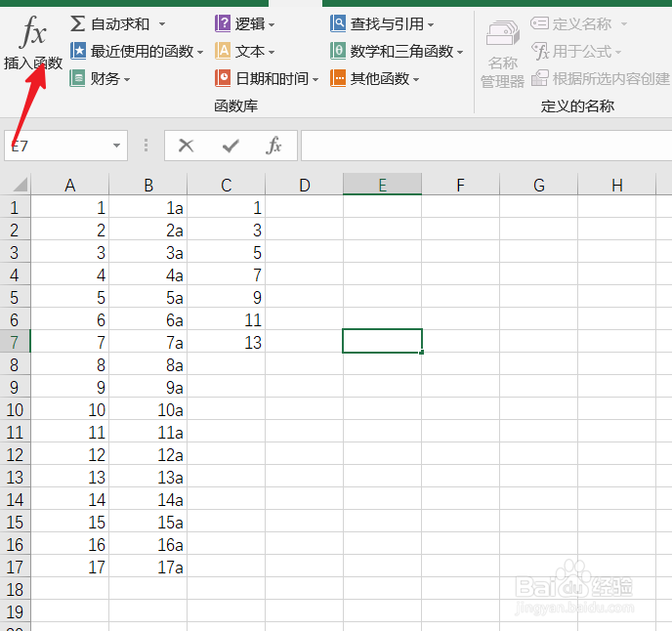This screenshot has width=672, height=631.
Task: Click the AutoSum sigma icon
Action: (77, 23)
